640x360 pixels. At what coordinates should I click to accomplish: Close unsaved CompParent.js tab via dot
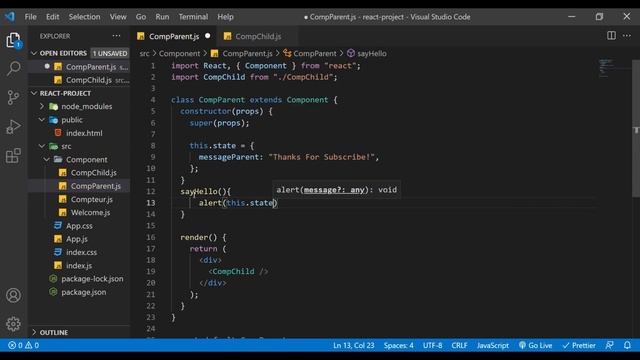click(x=208, y=36)
